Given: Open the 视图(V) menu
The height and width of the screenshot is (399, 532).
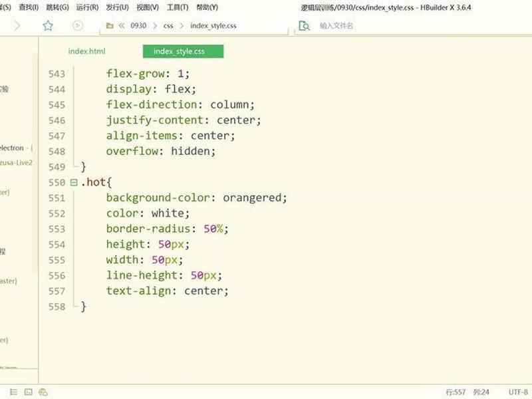Looking at the screenshot, I should (148, 7).
